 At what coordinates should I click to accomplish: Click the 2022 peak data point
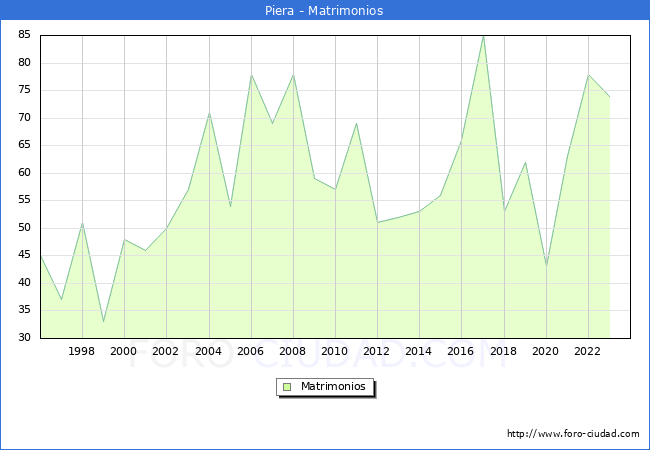[588, 75]
